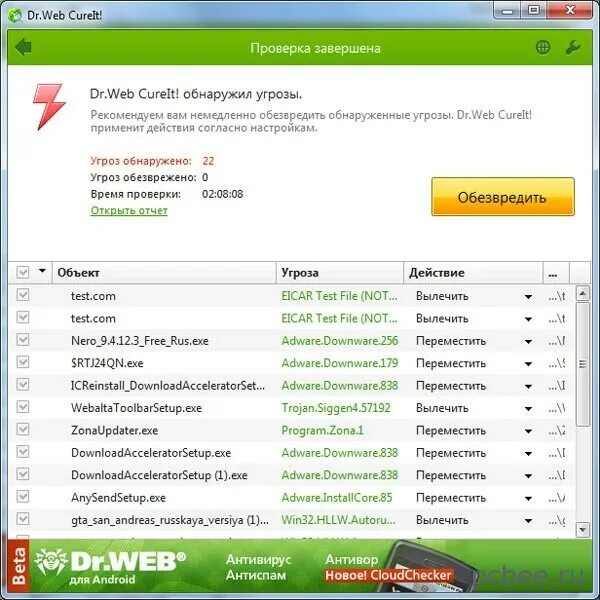This screenshot has height=600, width=600.
Task: Select the $RTJ24QN.exe file name
Action: (107, 363)
